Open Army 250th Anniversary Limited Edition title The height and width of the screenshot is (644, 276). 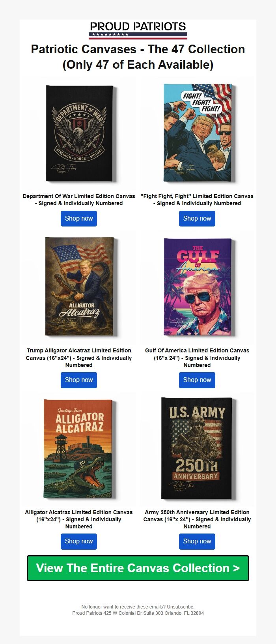pyautogui.click(x=197, y=519)
